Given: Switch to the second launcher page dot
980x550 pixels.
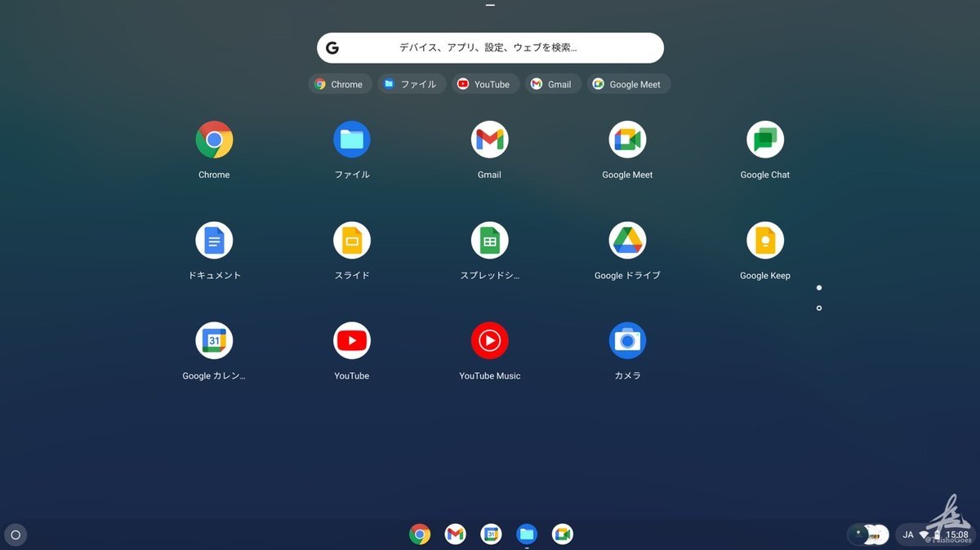Looking at the screenshot, I should (x=819, y=308).
